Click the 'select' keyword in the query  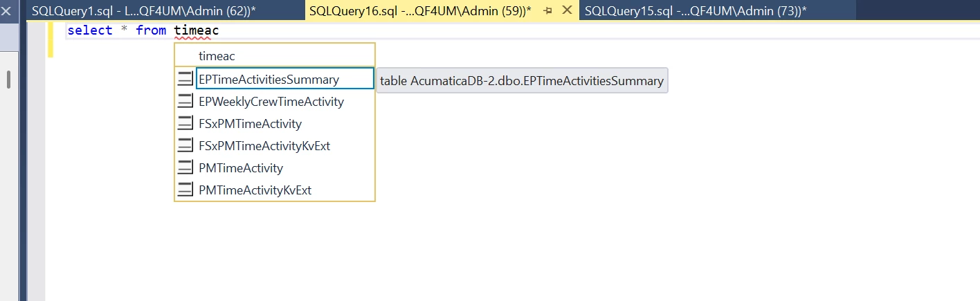[x=90, y=30]
